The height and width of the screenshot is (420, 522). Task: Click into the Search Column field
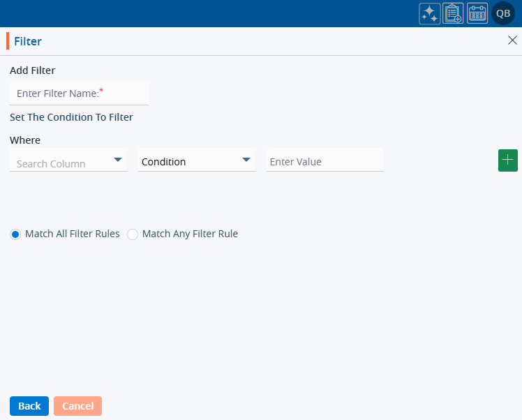click(x=59, y=163)
